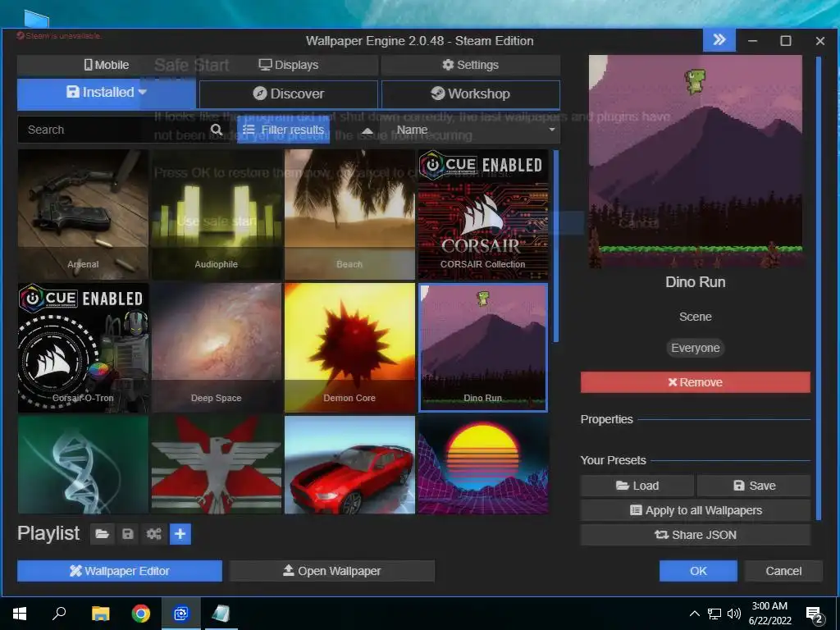Image resolution: width=840 pixels, height=630 pixels.
Task: Show hidden tray icons chevron
Action: click(x=694, y=614)
